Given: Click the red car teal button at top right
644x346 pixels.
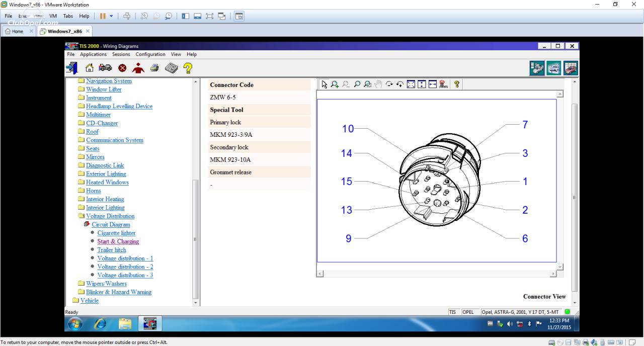Looking at the screenshot, I should pyautogui.click(x=571, y=68).
